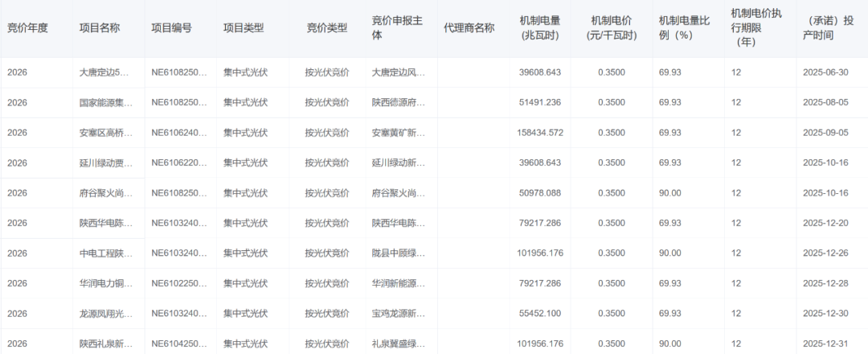Select bidding entity 陇县中顾绿...

[x=399, y=253]
